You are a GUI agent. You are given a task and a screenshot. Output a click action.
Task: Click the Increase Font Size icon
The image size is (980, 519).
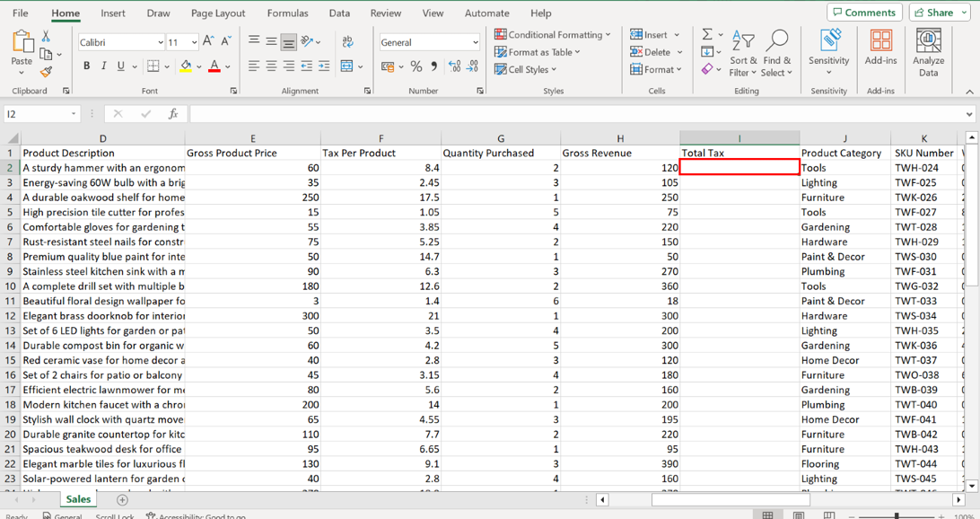[x=208, y=41]
